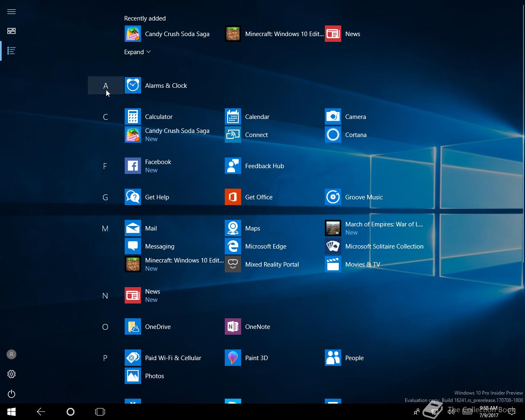Click the letter C section header

(105, 116)
